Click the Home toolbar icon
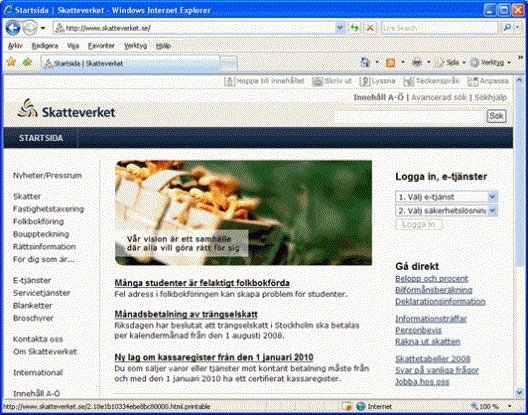Screen dimensions: 528x415 click(x=365, y=62)
